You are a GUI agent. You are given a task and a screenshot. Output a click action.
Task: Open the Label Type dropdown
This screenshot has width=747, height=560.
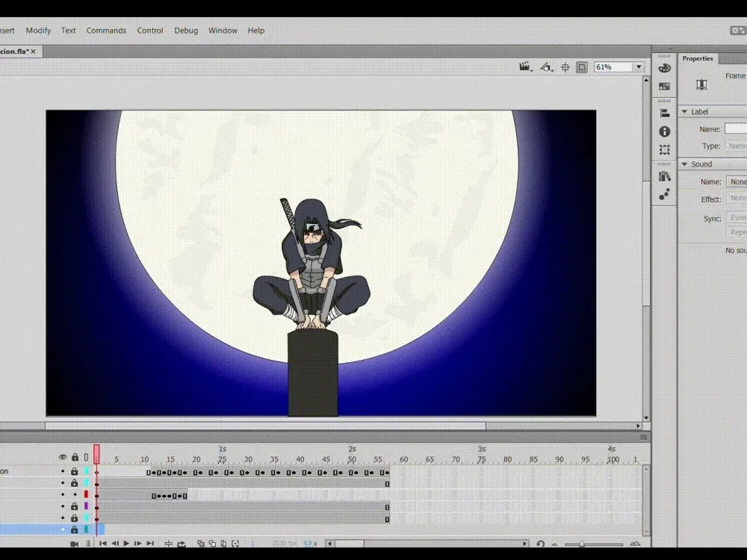737,146
